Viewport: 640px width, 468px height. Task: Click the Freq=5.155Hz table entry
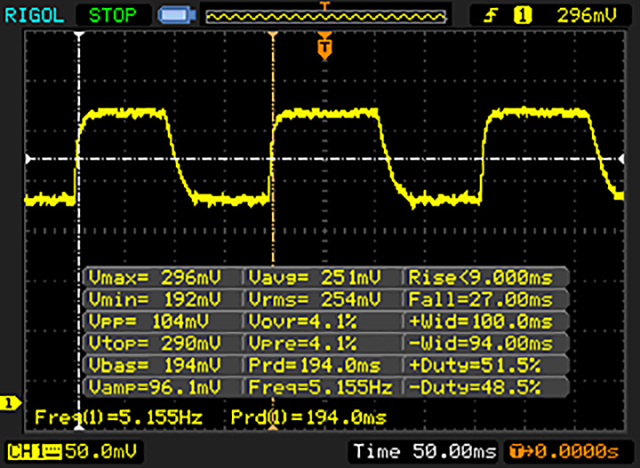[320, 387]
